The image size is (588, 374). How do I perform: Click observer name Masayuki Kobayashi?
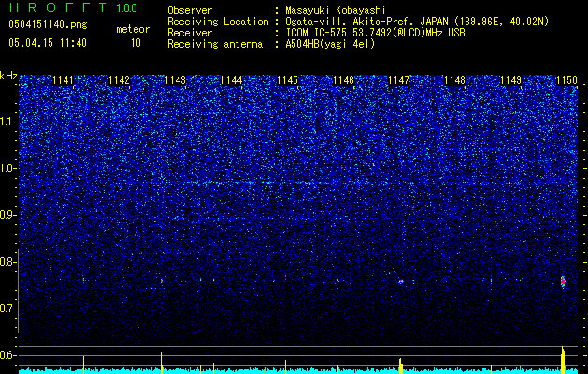(336, 10)
